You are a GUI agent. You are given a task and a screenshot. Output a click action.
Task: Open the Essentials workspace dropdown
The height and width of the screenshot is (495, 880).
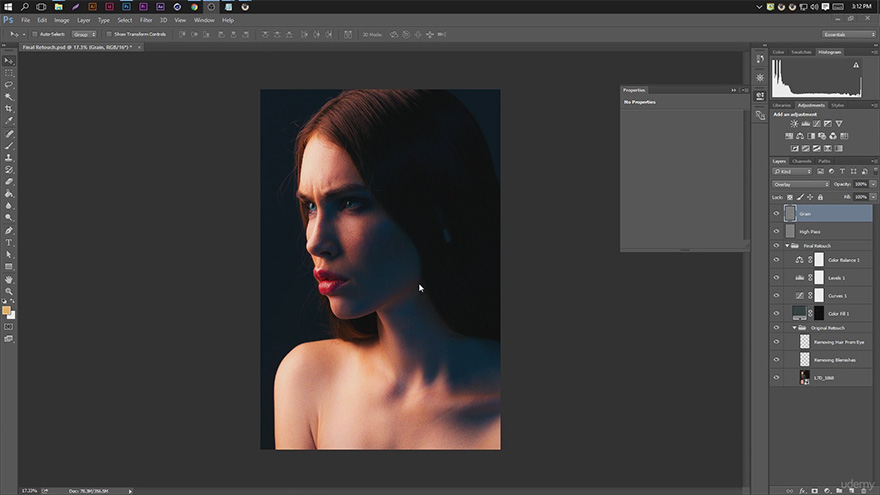(x=849, y=34)
